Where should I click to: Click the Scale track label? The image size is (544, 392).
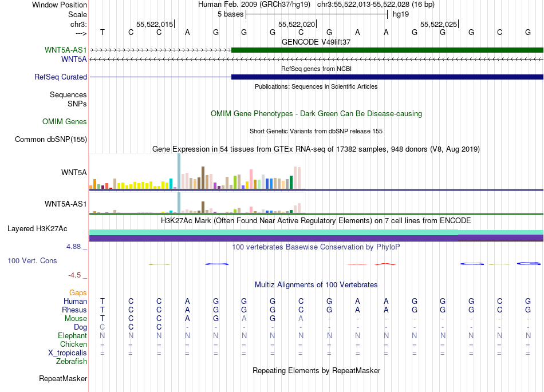point(77,14)
